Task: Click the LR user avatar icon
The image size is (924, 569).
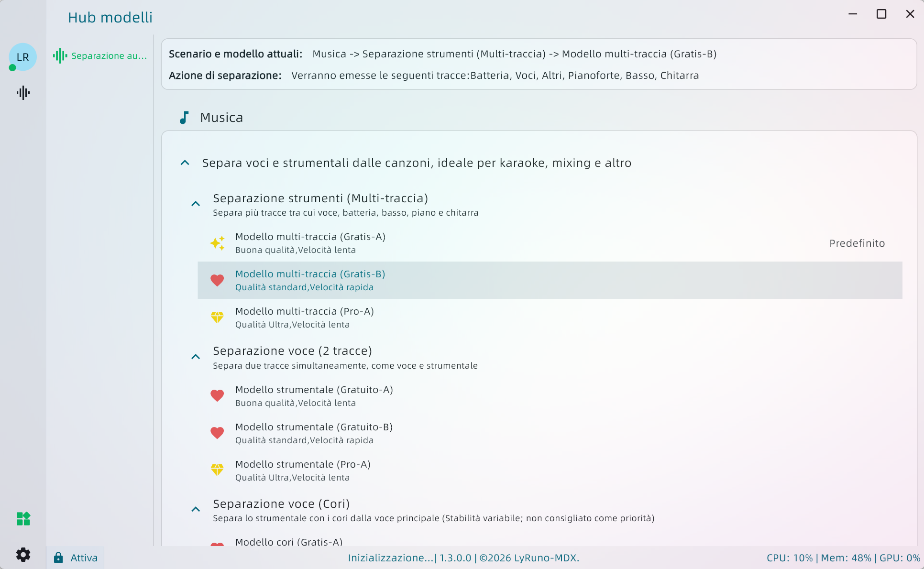Action: (22, 57)
